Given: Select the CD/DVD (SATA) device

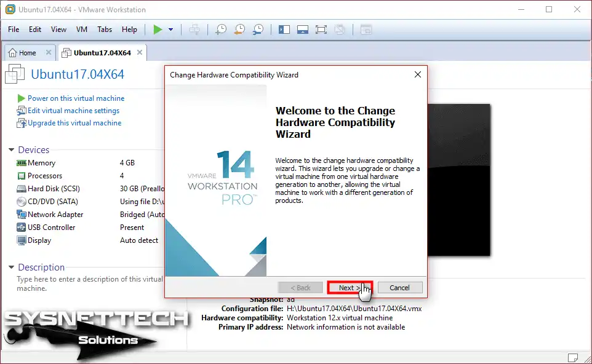Looking at the screenshot, I should (90, 202).
